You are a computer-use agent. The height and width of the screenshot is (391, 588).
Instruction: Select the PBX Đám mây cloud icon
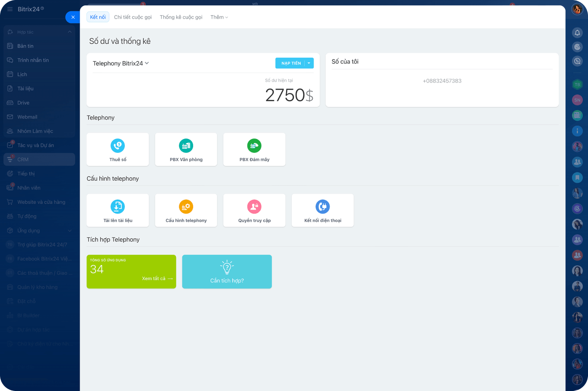click(x=254, y=146)
